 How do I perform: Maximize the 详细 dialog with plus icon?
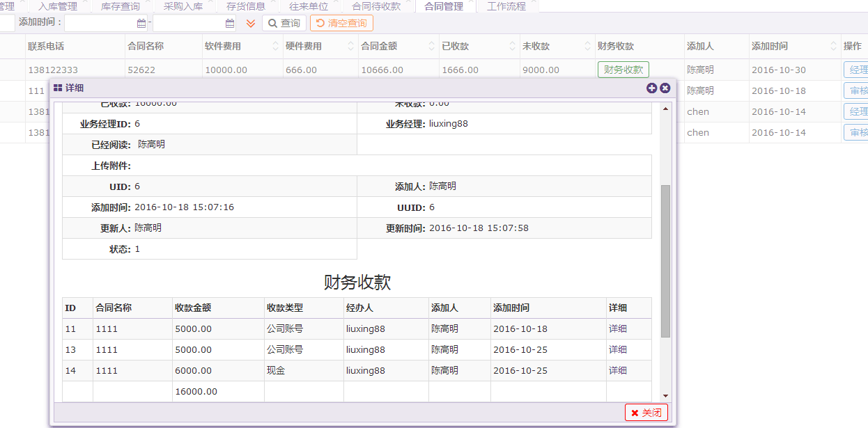pyautogui.click(x=652, y=88)
